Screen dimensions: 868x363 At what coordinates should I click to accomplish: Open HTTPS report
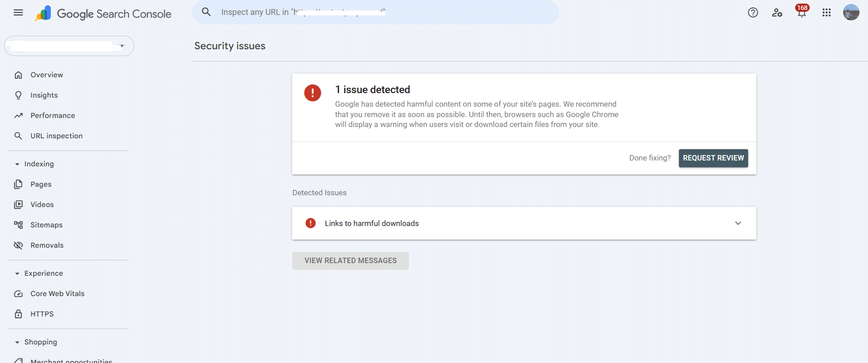pos(42,314)
